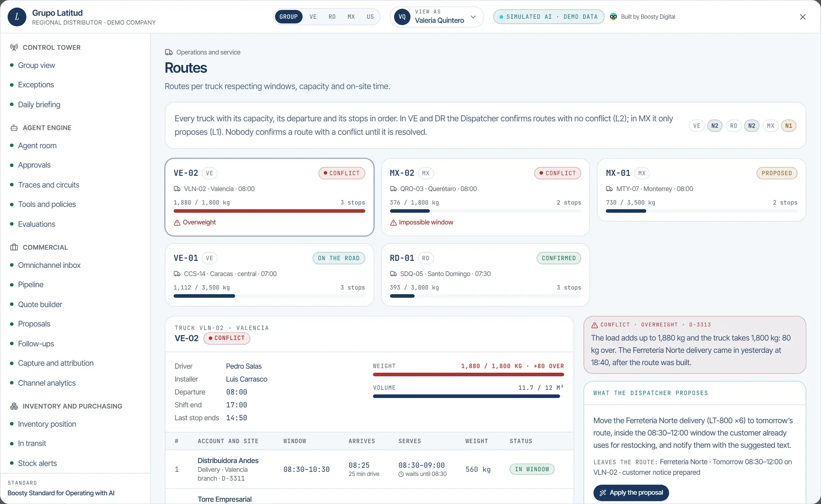Close the demo with the X button
This screenshot has width=821, height=504.
pyautogui.click(x=803, y=17)
